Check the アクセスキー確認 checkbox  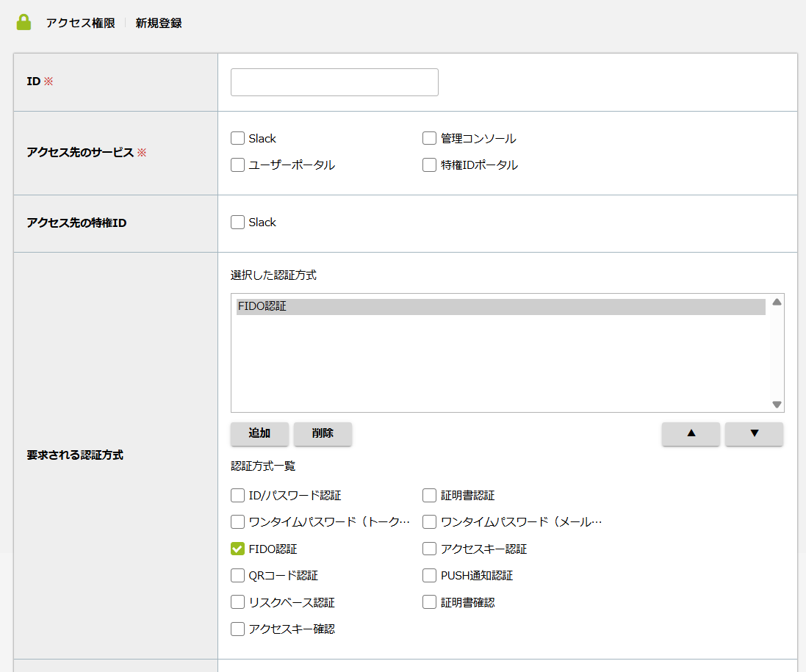(x=237, y=629)
